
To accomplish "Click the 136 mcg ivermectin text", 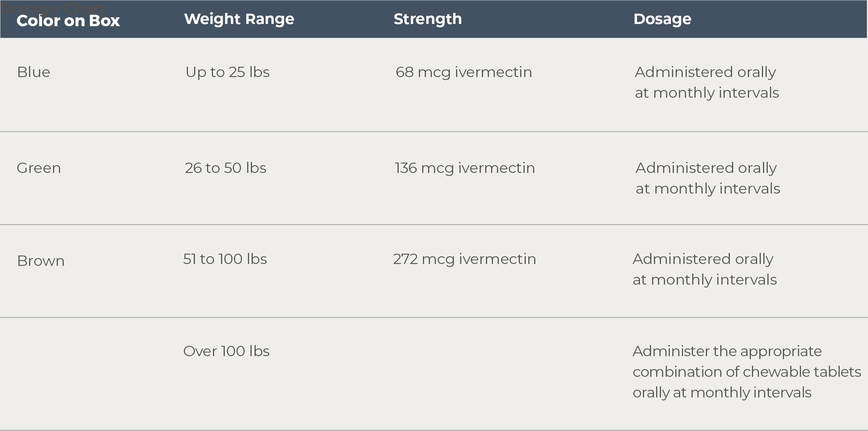I will 465,168.
